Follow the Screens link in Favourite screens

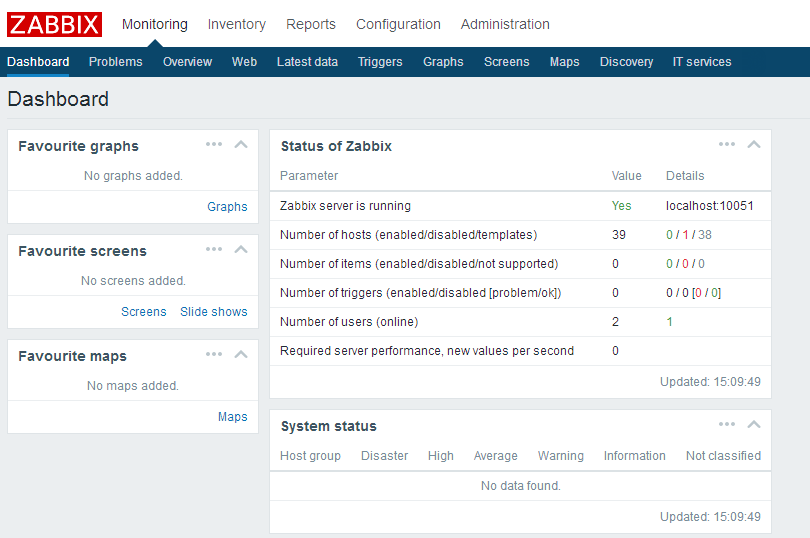(144, 312)
